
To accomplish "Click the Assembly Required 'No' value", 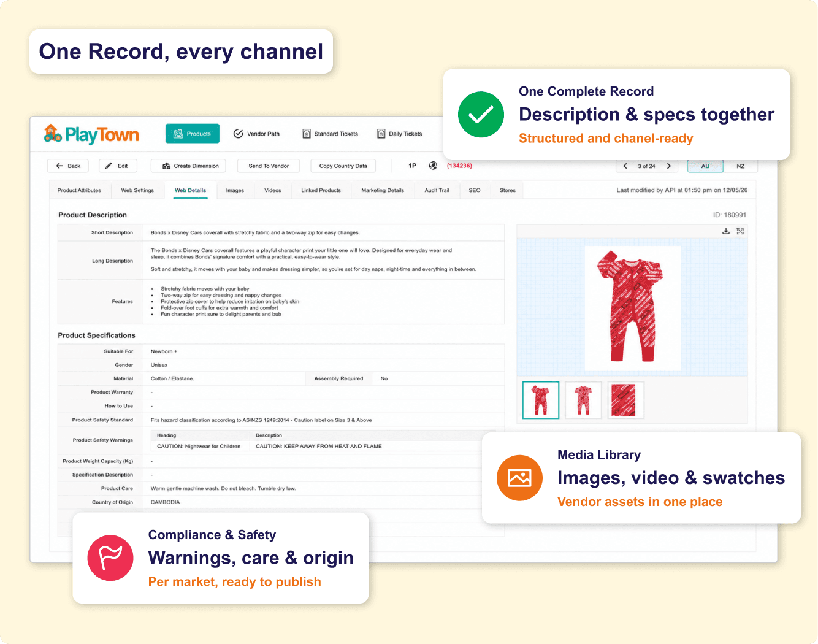I will (x=384, y=378).
